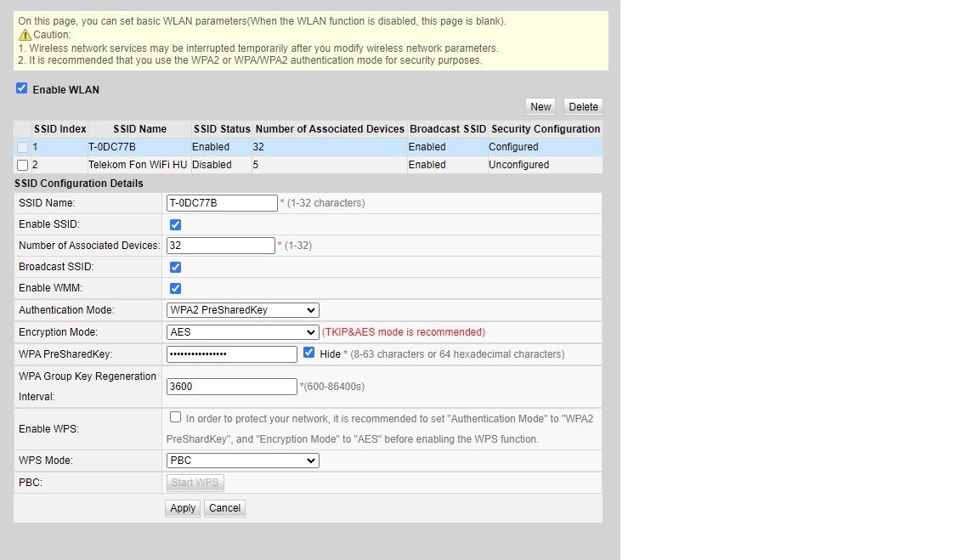Click the TKIP&AES recommended note in red
Screen dimensions: 979x560
(404, 332)
